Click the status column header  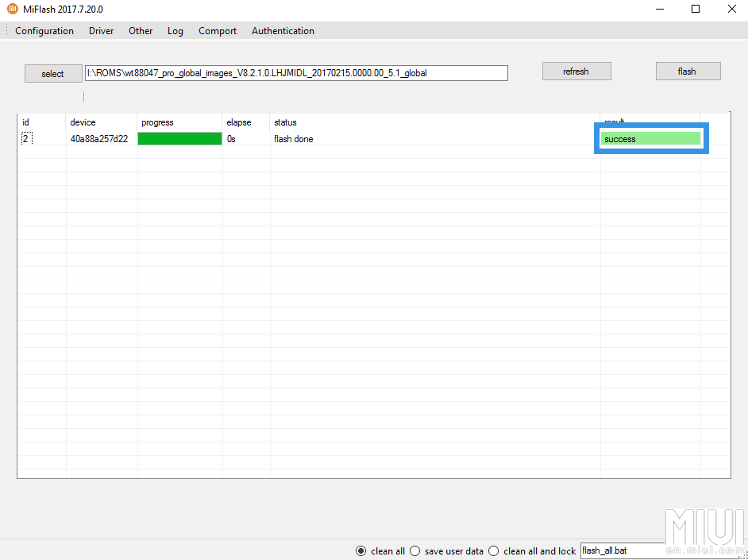pos(435,122)
